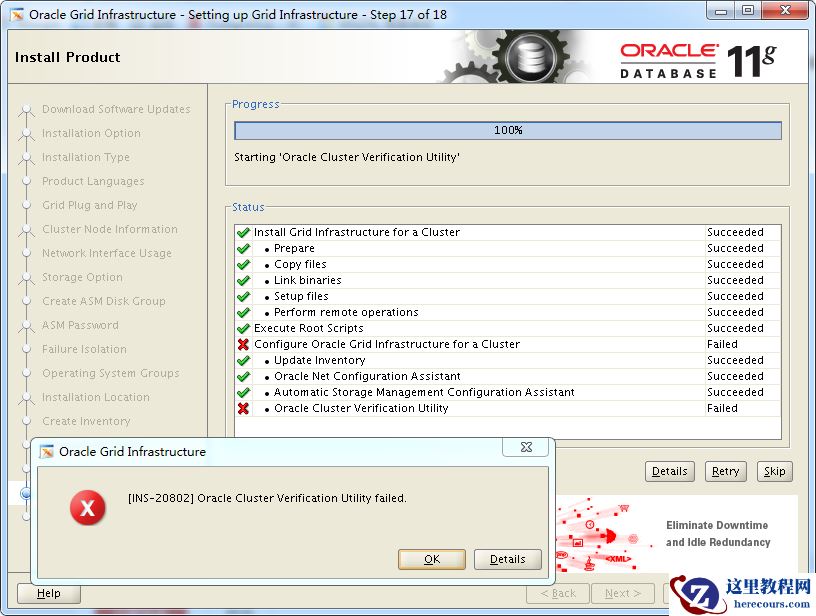
Task: Select the 'Update Inventory' row text
Action: [x=320, y=361]
